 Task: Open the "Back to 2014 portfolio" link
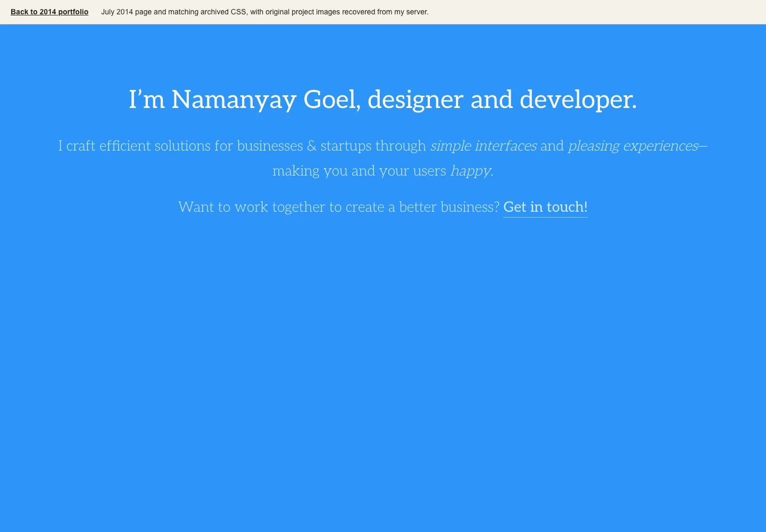click(x=49, y=12)
